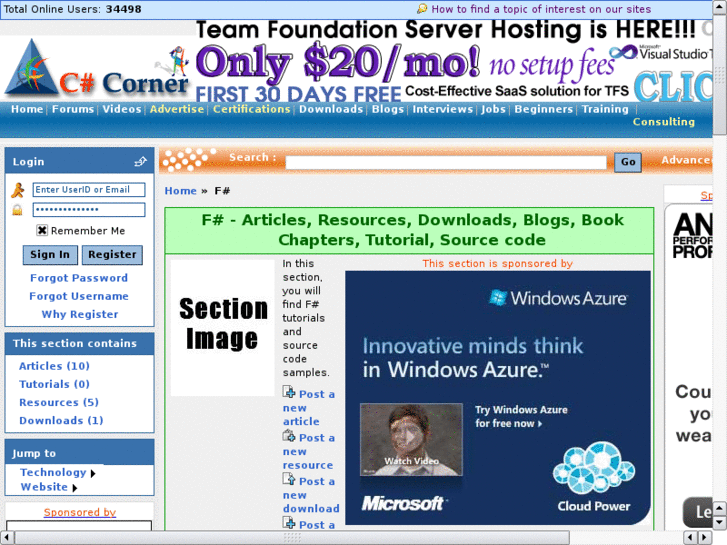Screen dimensions: 727x545
Task: Click 'Try Windows Azure for free now' link
Action: (x=521, y=417)
